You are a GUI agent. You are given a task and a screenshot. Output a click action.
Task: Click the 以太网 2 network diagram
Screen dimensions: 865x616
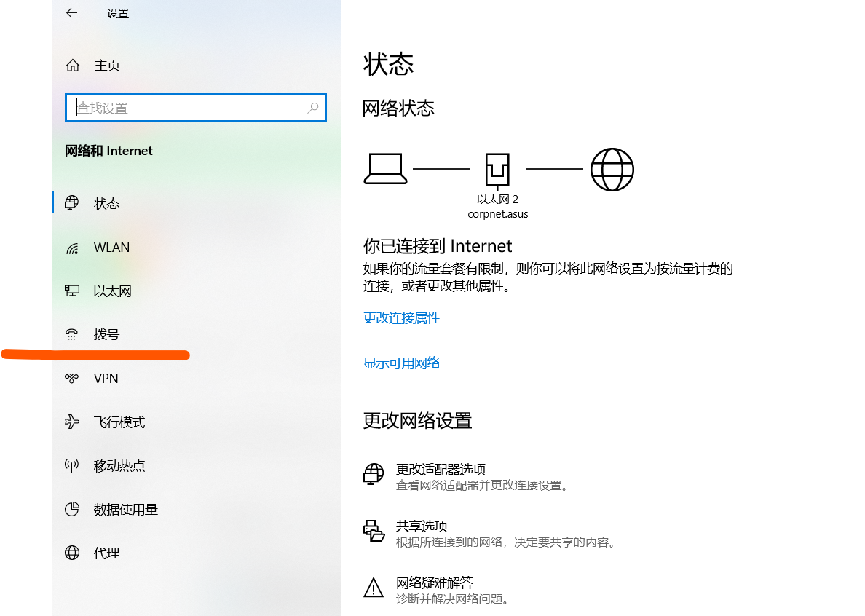[x=497, y=169]
